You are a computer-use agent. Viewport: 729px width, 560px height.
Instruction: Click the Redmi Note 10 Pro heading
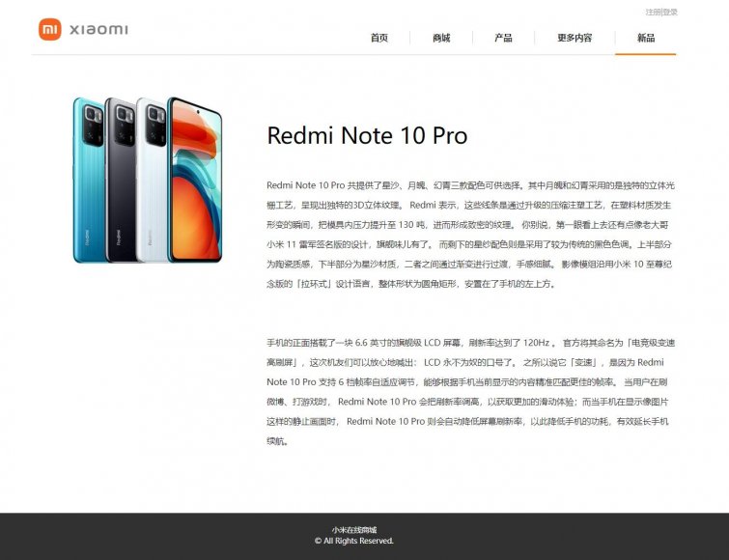tap(367, 136)
